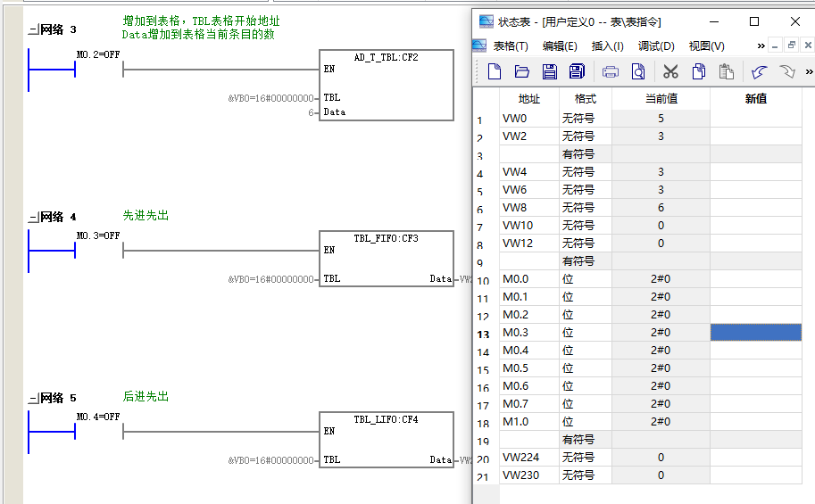Click the 先进先出 comment in network 4

point(146,215)
